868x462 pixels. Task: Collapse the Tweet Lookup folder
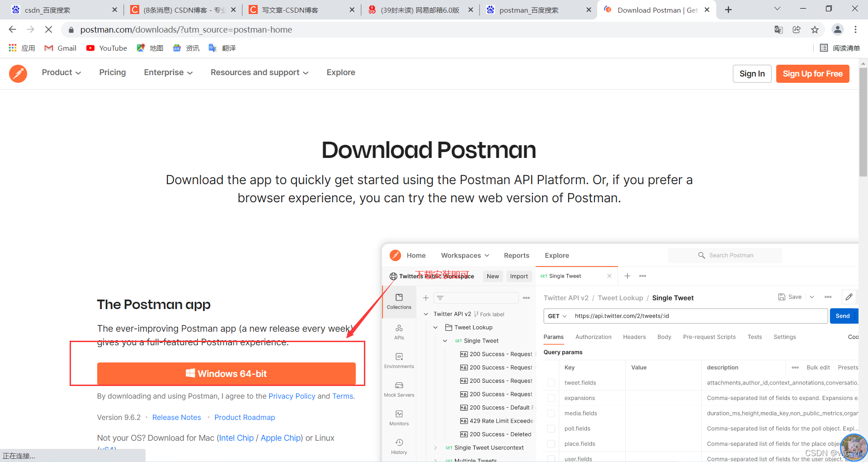click(435, 327)
